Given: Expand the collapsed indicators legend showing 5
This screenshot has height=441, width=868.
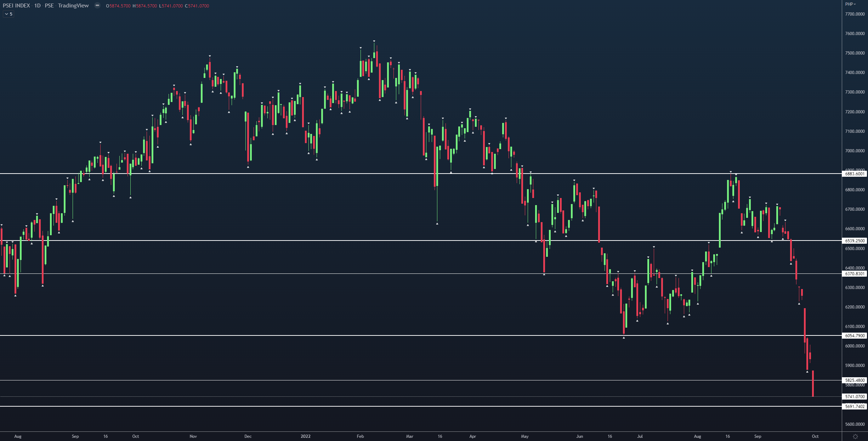Looking at the screenshot, I should (8, 14).
